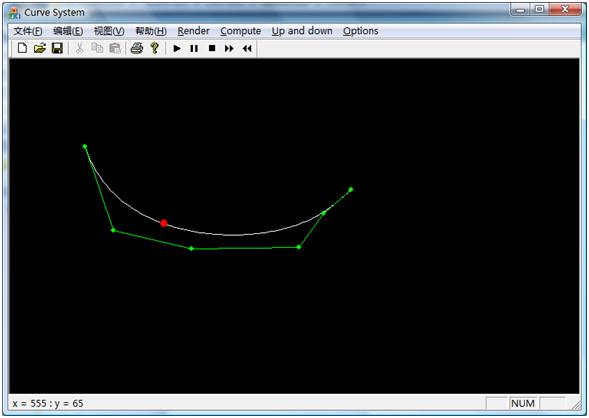This screenshot has height=418, width=589.
Task: Open the Compute menu
Action: pos(240,31)
